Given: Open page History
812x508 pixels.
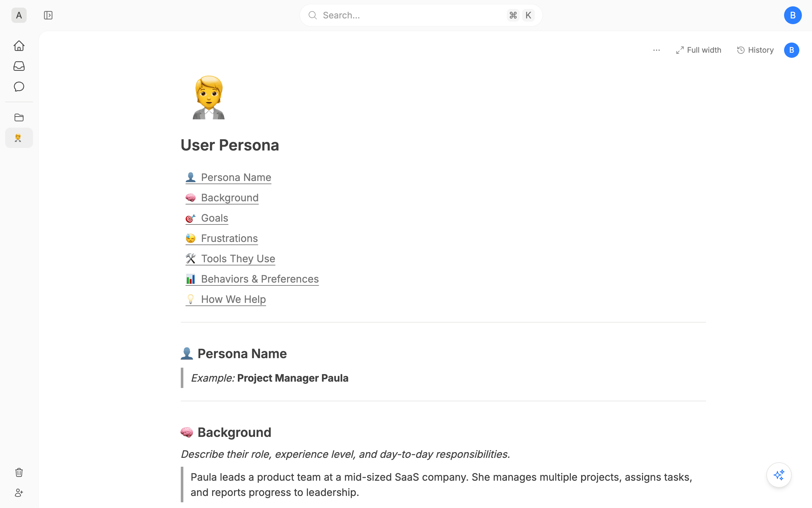Looking at the screenshot, I should click(x=755, y=50).
